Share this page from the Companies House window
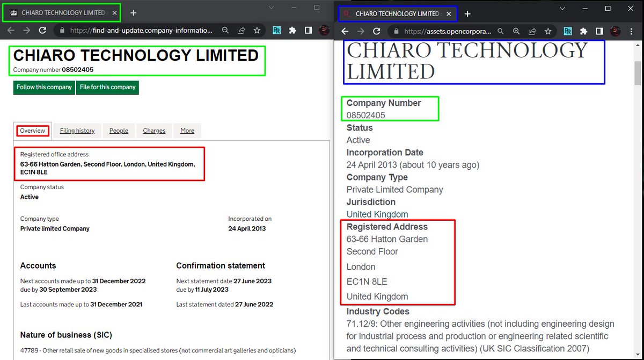The height and width of the screenshot is (360, 644). click(241, 31)
